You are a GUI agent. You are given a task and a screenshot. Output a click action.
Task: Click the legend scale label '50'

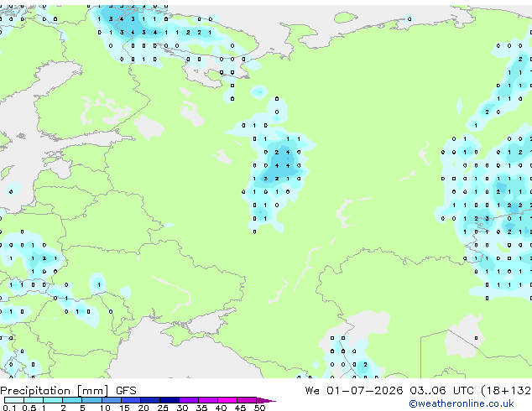pos(259,408)
